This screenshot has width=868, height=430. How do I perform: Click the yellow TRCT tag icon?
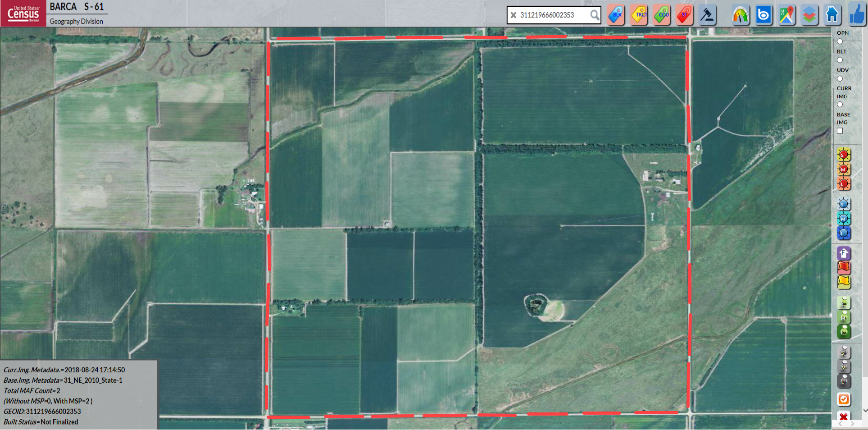[x=639, y=15]
